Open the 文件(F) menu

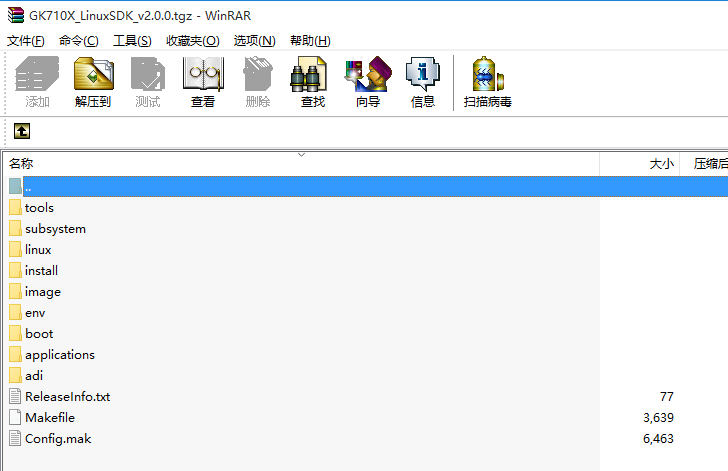point(26,41)
